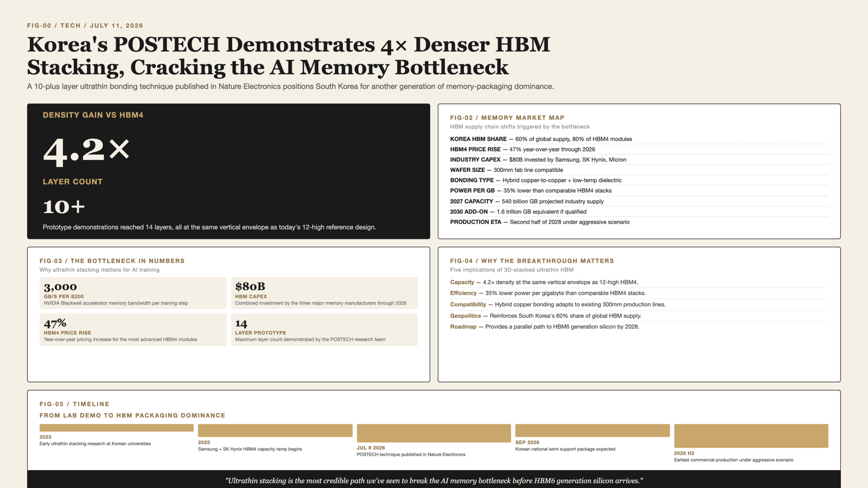Click the INDUSTRY CAPEX row
The width and height of the screenshot is (868, 488).
(639, 159)
